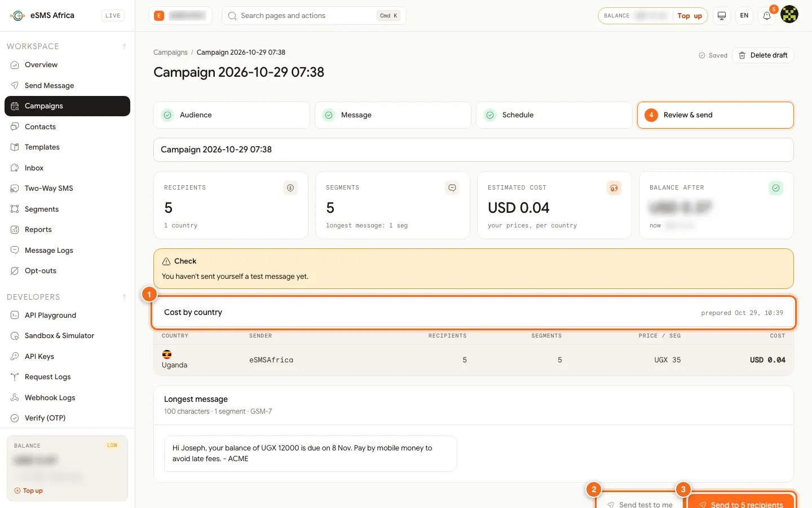Viewport: 812px width, 508px height.
Task: Click the API Keys icon
Action: point(15,357)
